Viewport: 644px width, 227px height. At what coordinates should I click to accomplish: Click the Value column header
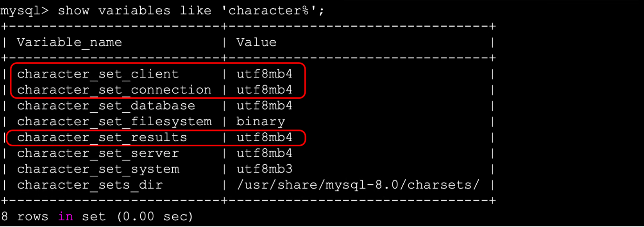256,42
